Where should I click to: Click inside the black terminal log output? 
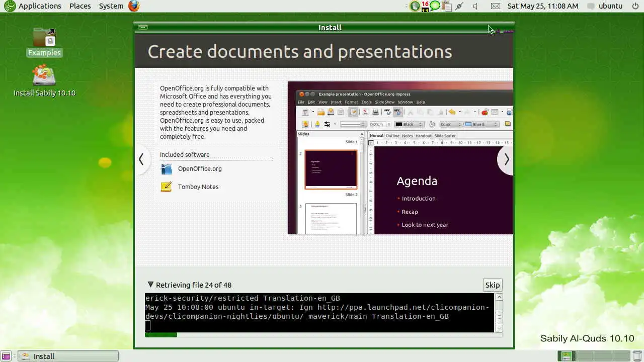tap(319, 312)
